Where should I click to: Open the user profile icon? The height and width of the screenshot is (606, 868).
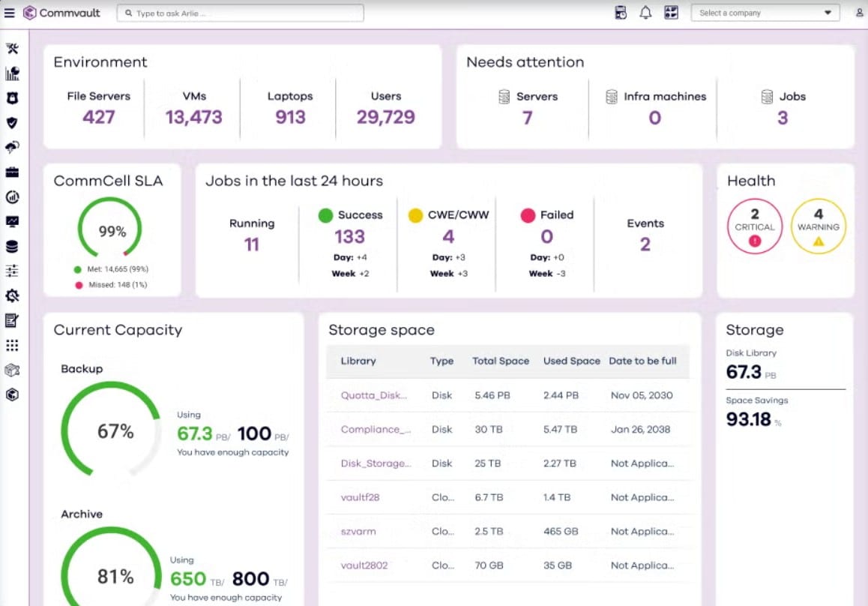pos(859,13)
